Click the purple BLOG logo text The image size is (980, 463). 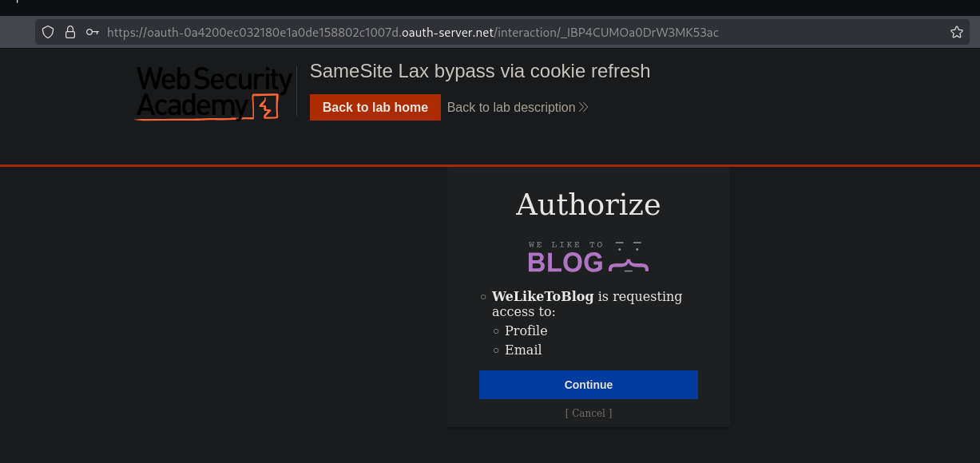click(x=565, y=263)
